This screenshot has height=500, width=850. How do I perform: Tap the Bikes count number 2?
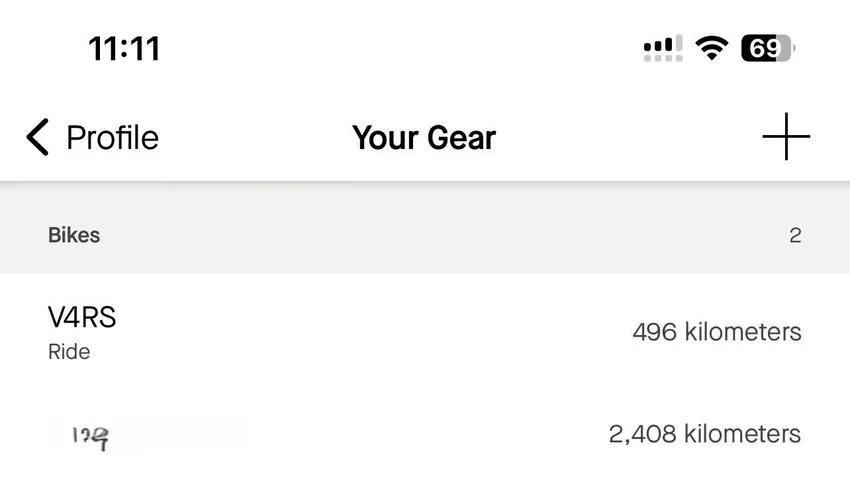click(795, 235)
